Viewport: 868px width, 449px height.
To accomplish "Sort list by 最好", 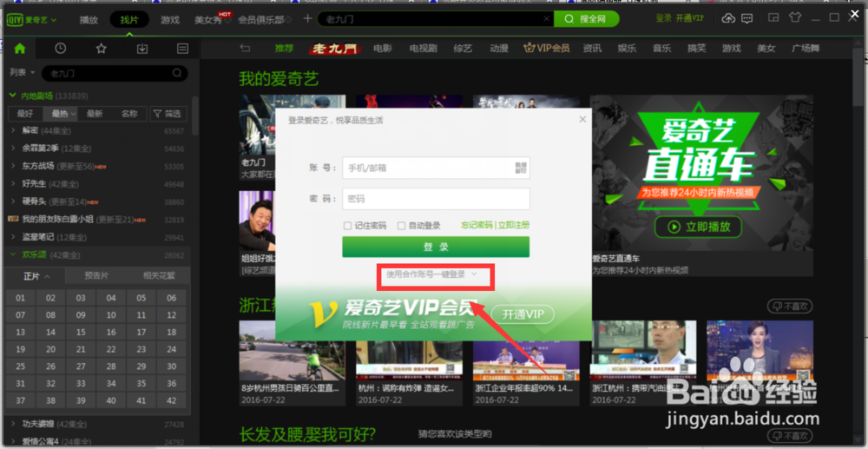I will pos(25,114).
